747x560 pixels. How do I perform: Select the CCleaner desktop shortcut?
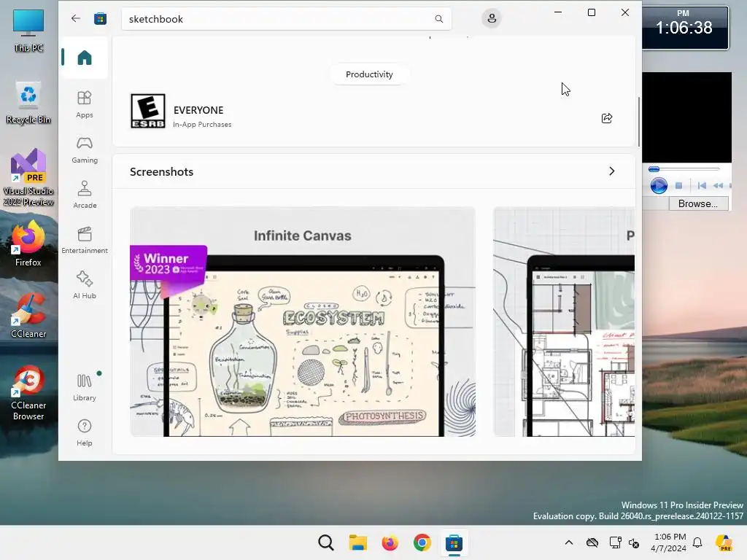pos(28,315)
